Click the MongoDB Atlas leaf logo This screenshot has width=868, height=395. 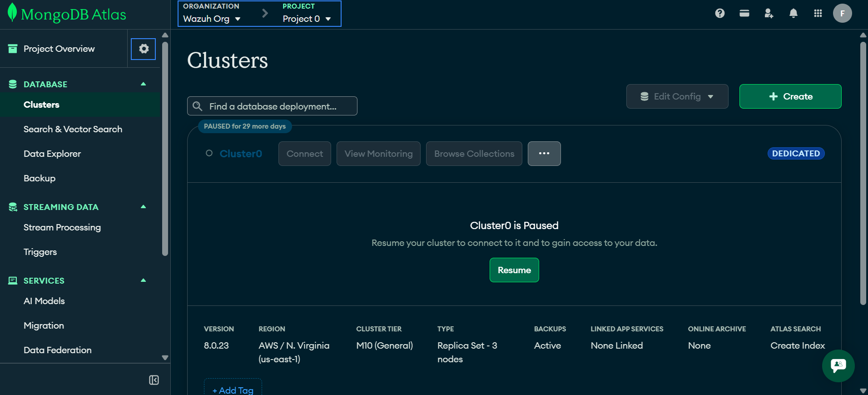coord(12,13)
